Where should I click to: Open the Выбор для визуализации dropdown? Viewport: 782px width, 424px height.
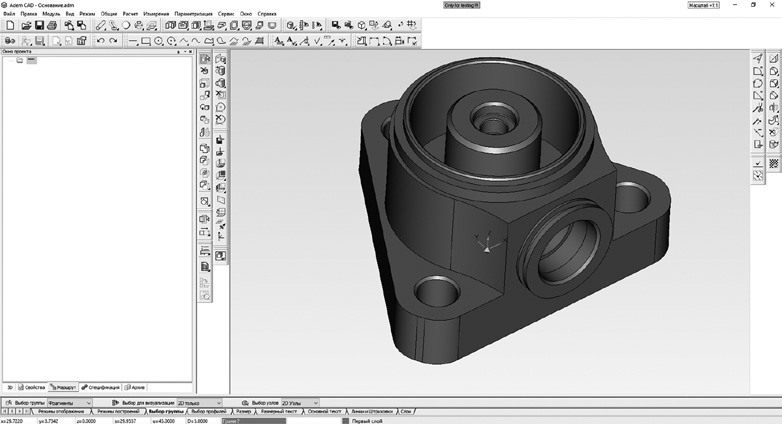pyautogui.click(x=217, y=402)
